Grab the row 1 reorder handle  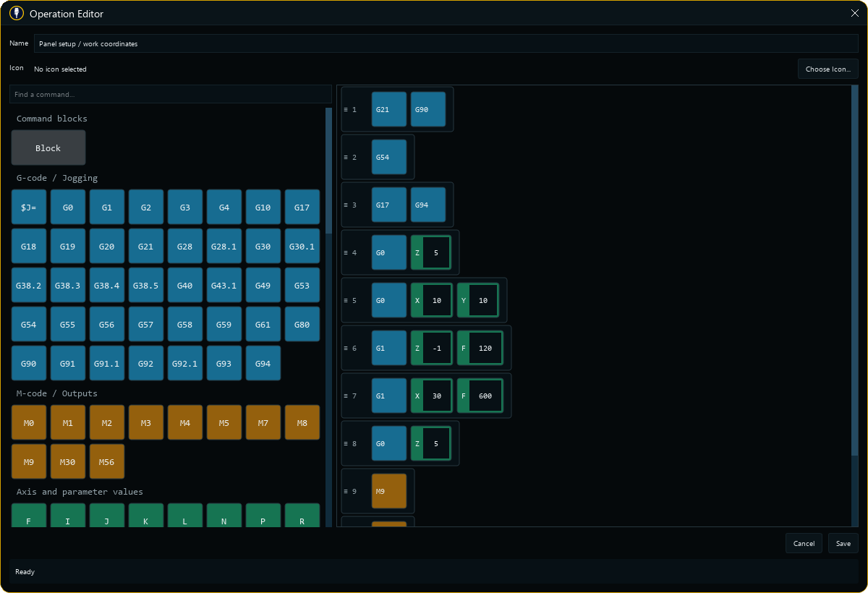tap(346, 110)
